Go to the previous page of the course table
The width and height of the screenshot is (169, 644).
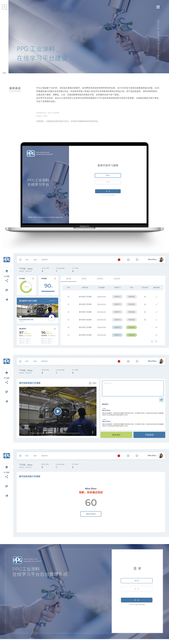[152, 341]
